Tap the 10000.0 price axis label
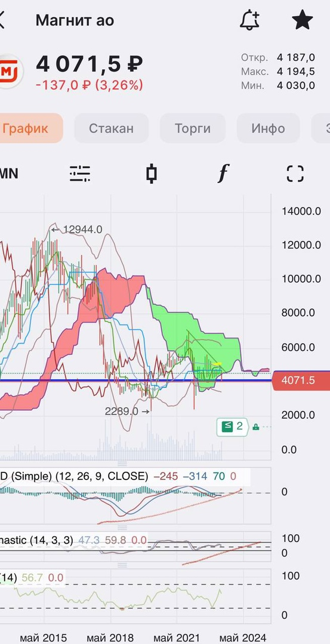The image size is (330, 644). pyautogui.click(x=301, y=279)
